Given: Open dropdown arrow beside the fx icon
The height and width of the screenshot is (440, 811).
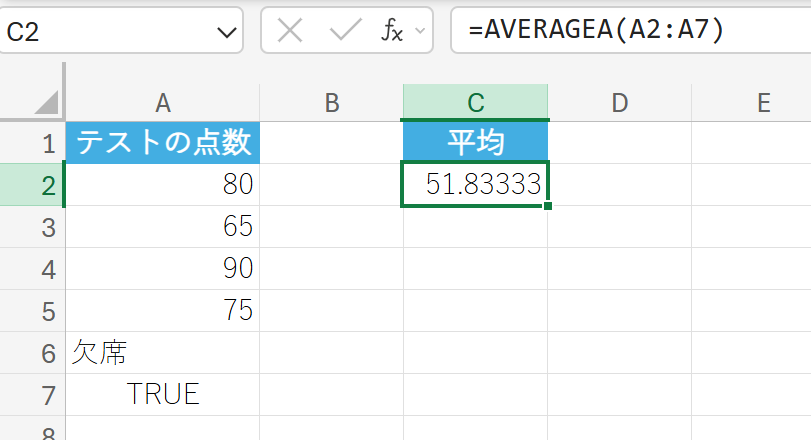Looking at the screenshot, I should pyautogui.click(x=420, y=32).
